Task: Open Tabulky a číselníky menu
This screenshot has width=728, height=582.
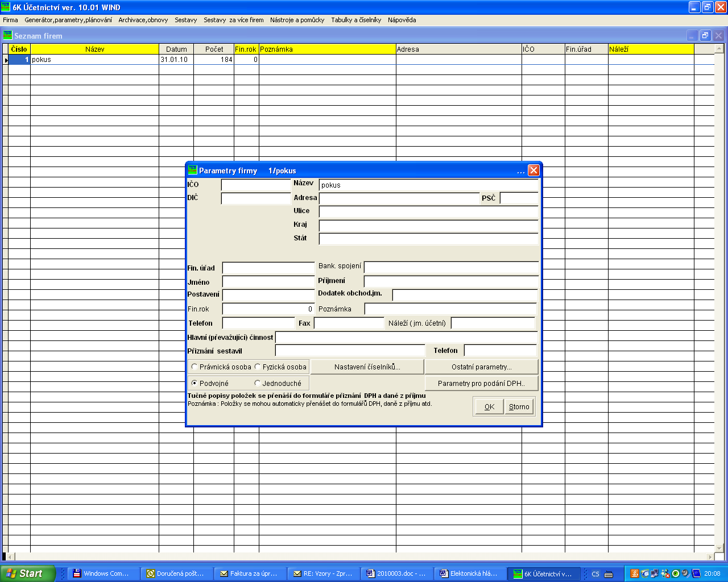Action: (x=356, y=20)
